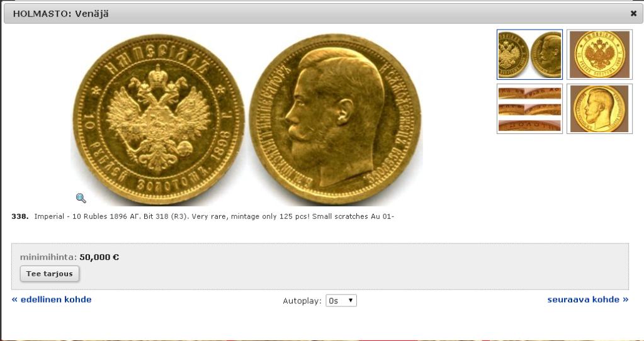Viewport: 644px width, 341px height.
Task: Open the eagle reverse side thumbnail
Action: coord(600,54)
